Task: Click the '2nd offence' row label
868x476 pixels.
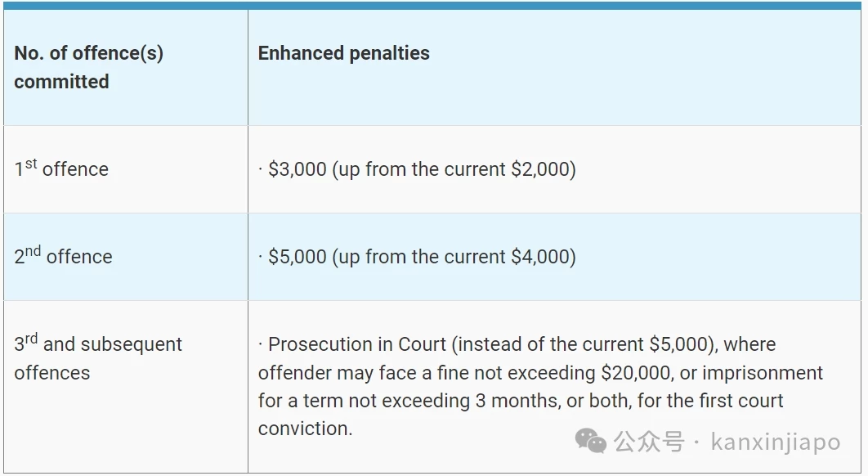Action: coord(63,255)
